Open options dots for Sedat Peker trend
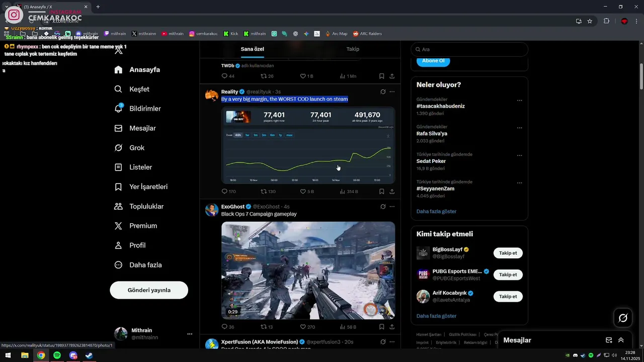 (x=520, y=155)
